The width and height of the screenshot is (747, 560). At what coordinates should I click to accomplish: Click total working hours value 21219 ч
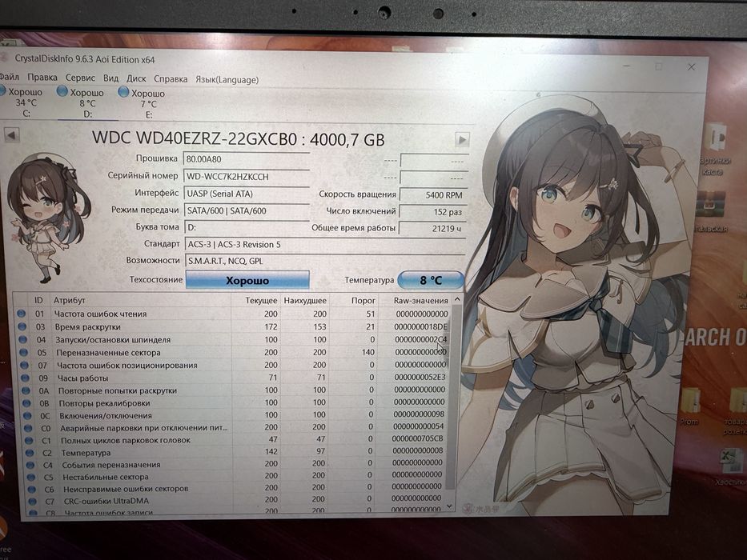[x=432, y=229]
